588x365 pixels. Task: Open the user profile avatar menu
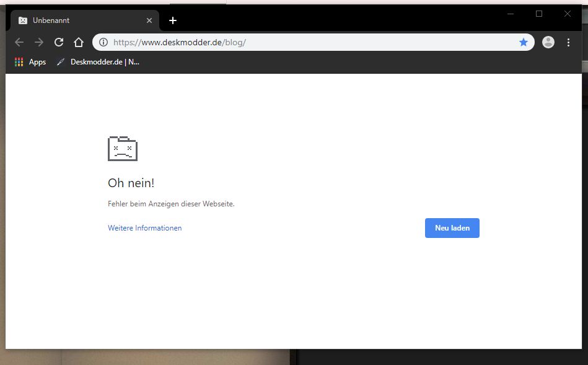point(548,42)
